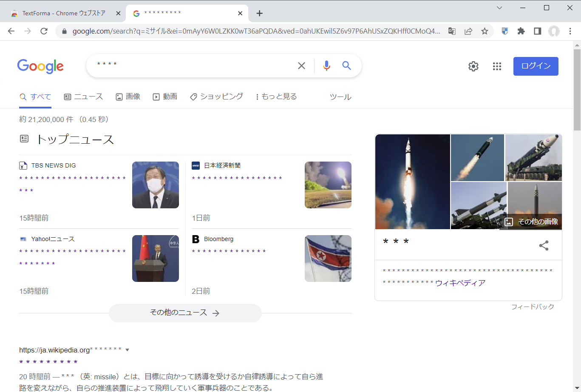Viewport: 581px width, 392px height.
Task: Click the translate page icon in address bar
Action: pyautogui.click(x=452, y=31)
